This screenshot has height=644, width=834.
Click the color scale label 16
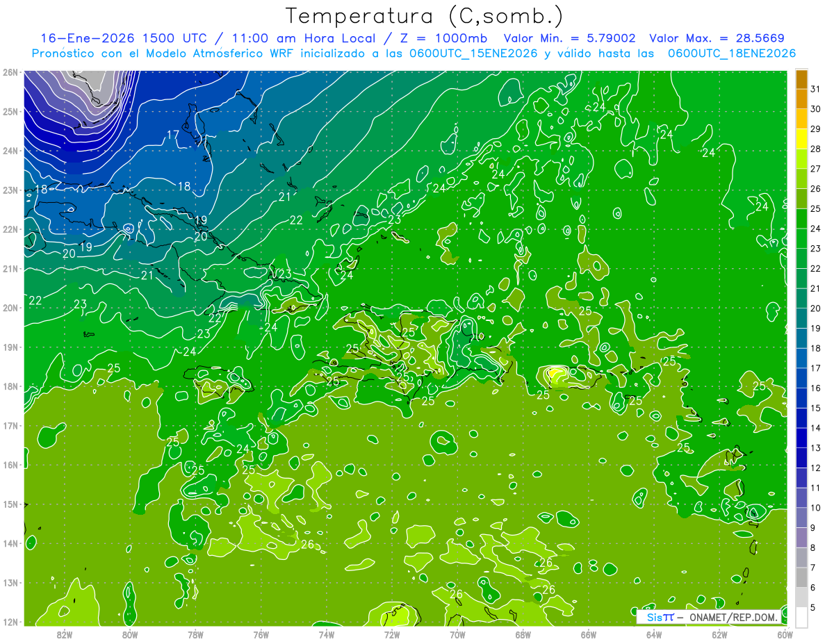coord(815,388)
